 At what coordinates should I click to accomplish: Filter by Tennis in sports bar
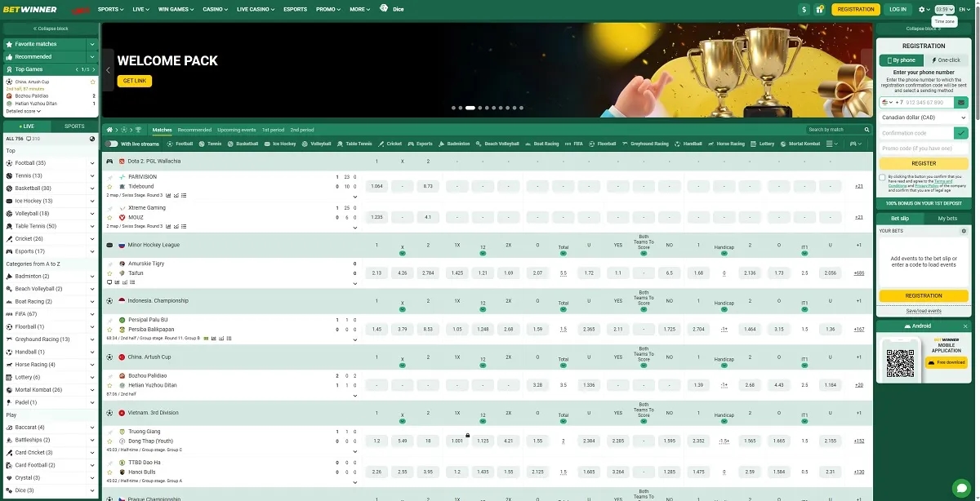click(x=211, y=144)
